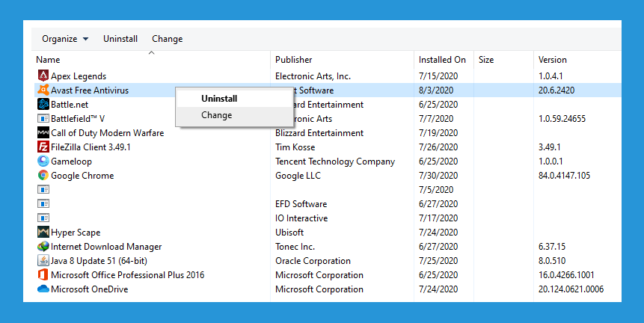Click the FileZilla Client icon
The image size is (644, 323).
pyautogui.click(x=43, y=147)
